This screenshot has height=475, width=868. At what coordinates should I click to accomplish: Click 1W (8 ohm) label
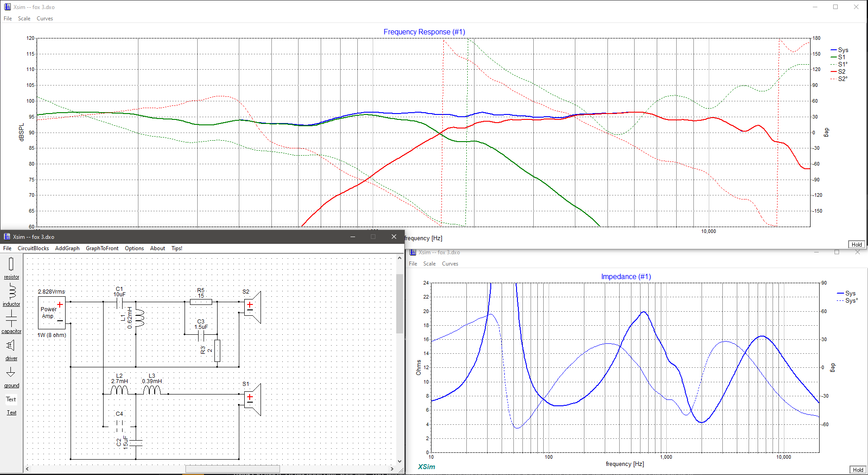pos(52,335)
